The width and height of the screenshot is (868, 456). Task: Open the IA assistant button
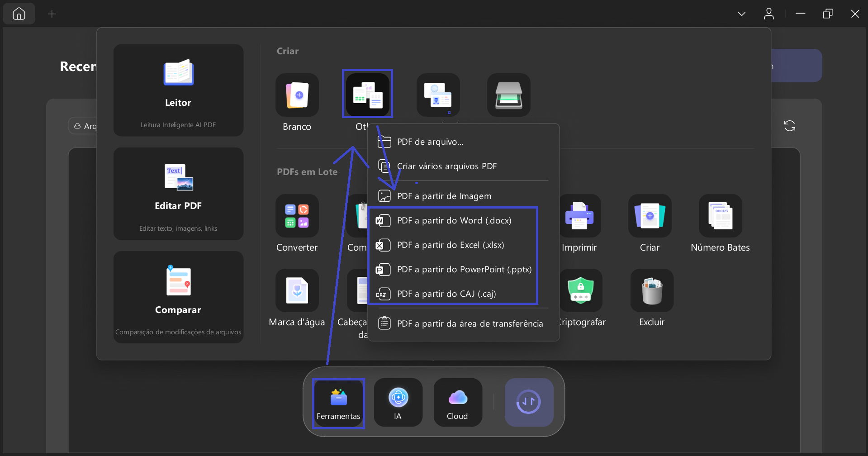point(398,402)
